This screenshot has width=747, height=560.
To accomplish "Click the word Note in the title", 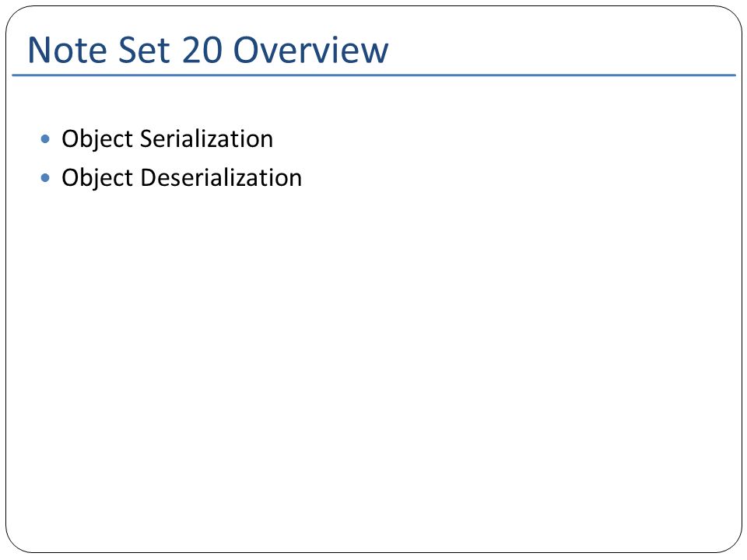I will tap(68, 50).
